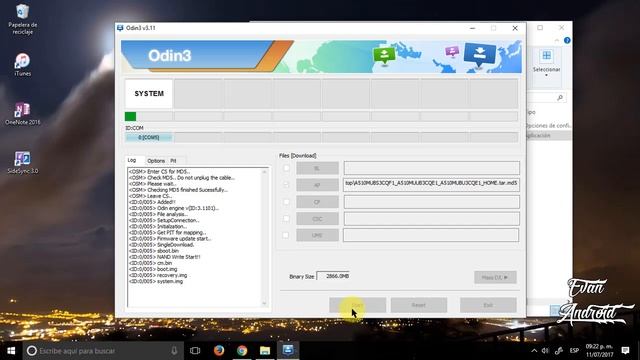640x360 pixels.
Task: Click the Seleccionar dropdown arrow in the background window
Action: click(546, 76)
